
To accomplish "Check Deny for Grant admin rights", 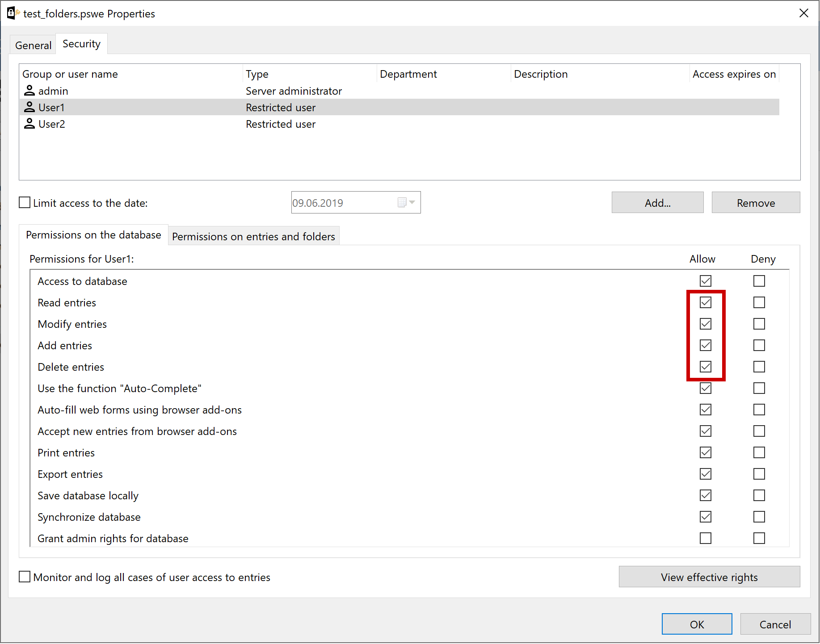I will 759,538.
